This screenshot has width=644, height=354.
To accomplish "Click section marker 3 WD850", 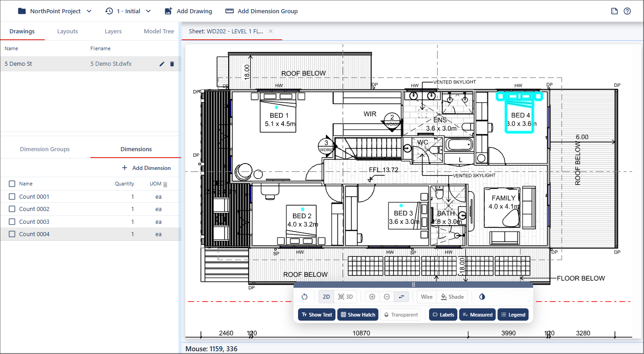I will 327,146.
